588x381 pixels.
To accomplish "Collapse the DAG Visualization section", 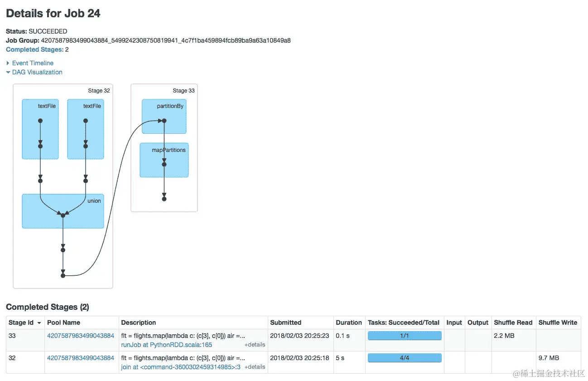I will [x=34, y=72].
